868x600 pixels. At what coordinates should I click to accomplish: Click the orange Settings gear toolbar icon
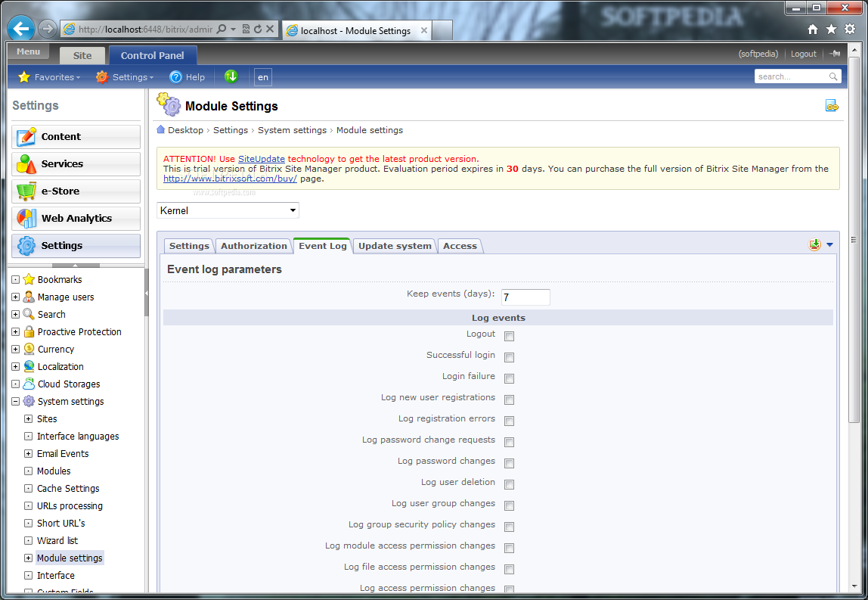(x=102, y=77)
